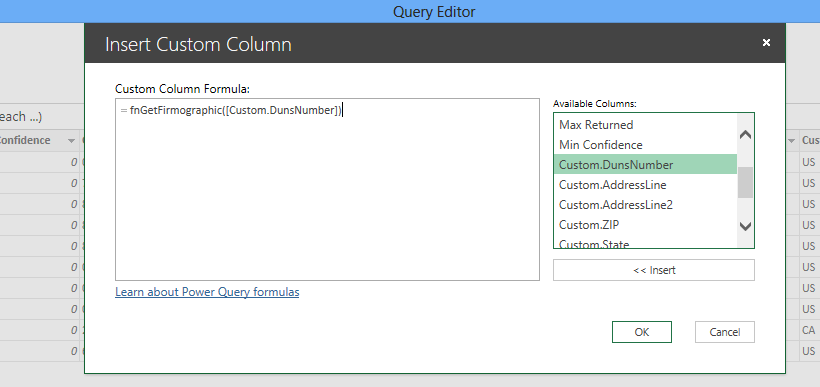Select Min Confidence in Available Columns
Image resolution: width=820 pixels, height=387 pixels.
[x=645, y=145]
